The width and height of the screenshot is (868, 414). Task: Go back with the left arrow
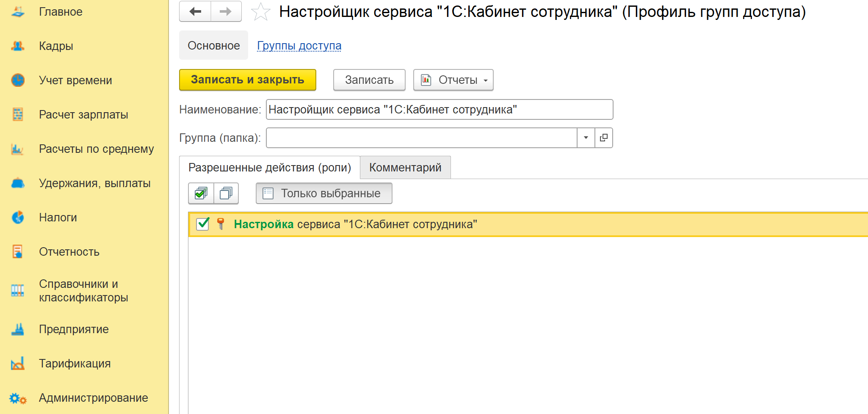tap(195, 11)
